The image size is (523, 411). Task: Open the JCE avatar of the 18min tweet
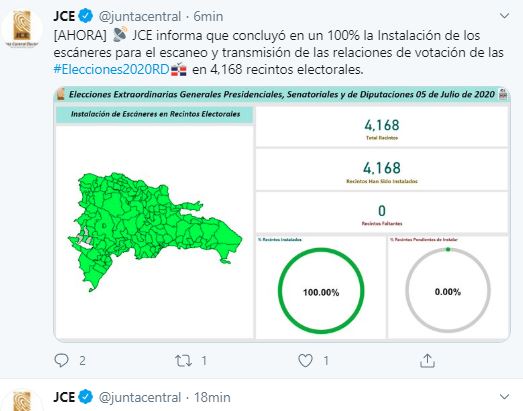pos(22,400)
